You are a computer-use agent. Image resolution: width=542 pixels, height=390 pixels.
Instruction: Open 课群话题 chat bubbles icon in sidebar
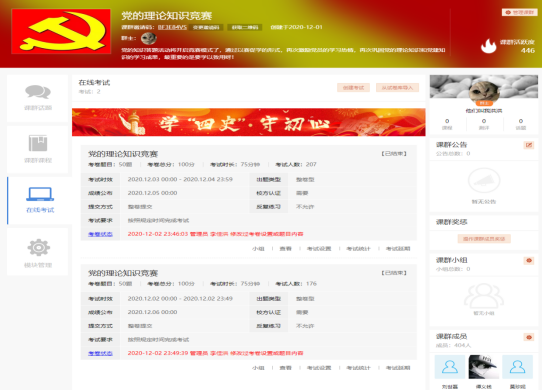[x=38, y=92]
